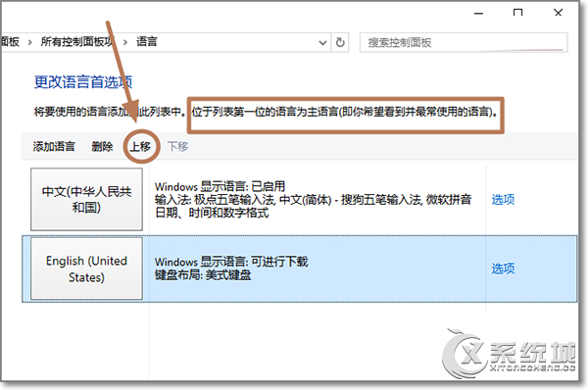The height and width of the screenshot is (390, 588).
Task: Click the breadcrumb chevron before 语言
Action: (x=125, y=42)
